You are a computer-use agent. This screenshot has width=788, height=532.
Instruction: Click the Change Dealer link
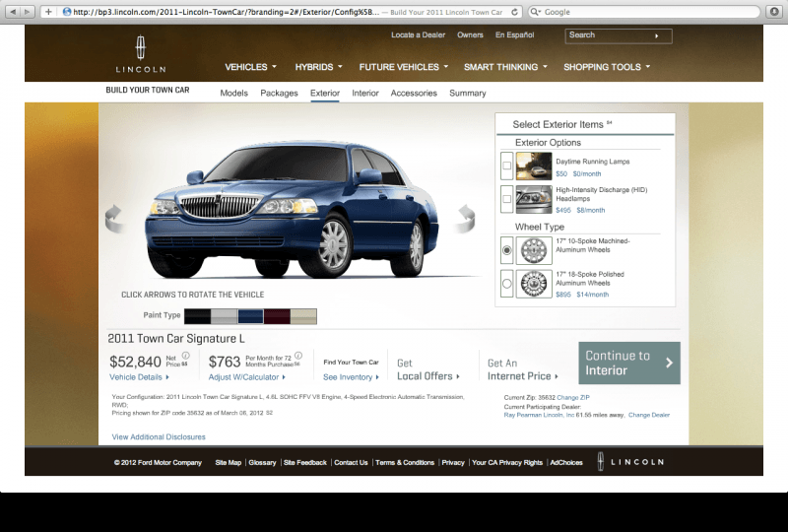649,415
